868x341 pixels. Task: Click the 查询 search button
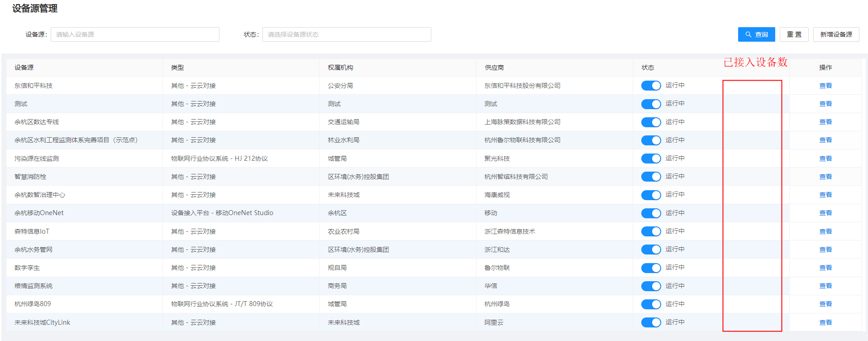[x=756, y=34]
